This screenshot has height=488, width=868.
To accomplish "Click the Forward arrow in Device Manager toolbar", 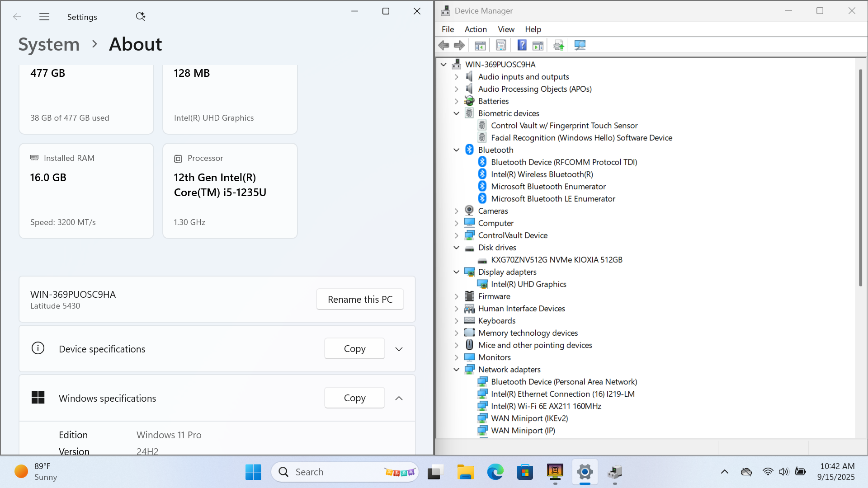I will (x=459, y=45).
